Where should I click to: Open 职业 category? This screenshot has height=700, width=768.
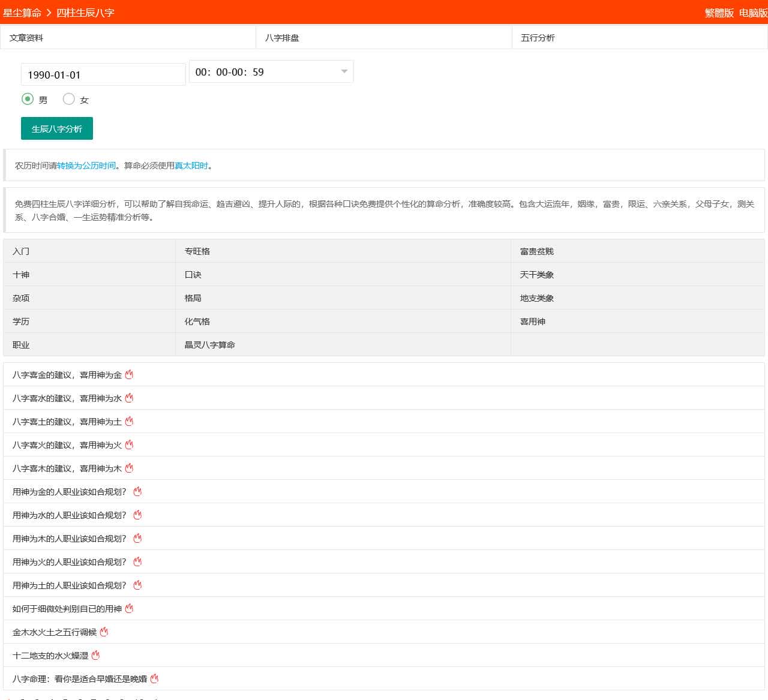[21, 345]
